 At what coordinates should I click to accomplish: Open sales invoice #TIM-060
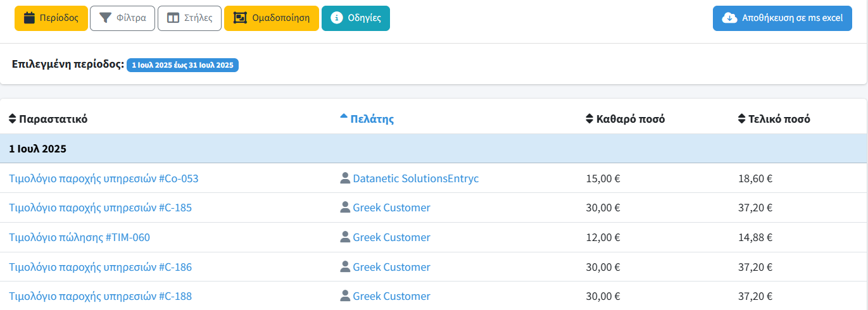[x=79, y=237]
